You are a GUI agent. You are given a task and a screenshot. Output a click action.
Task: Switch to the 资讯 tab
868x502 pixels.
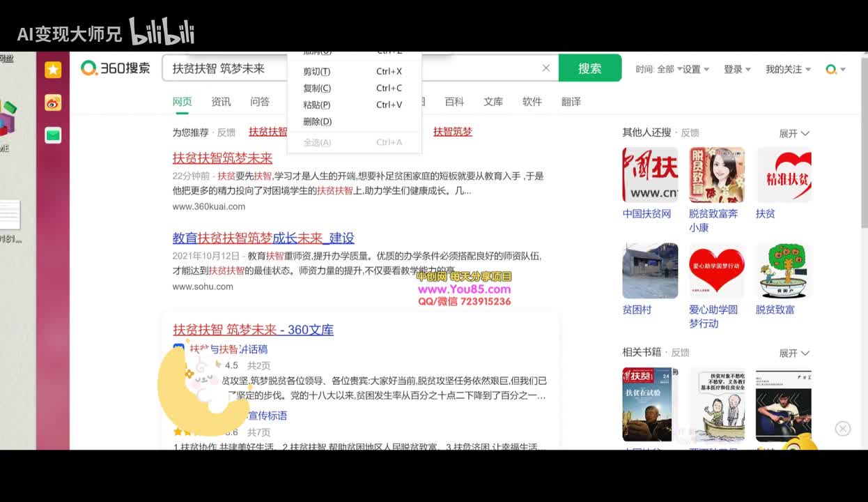(221, 102)
